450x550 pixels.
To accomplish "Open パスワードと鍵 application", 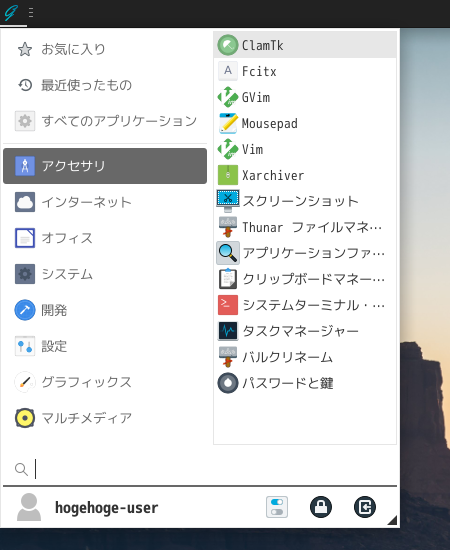I will click(x=305, y=383).
